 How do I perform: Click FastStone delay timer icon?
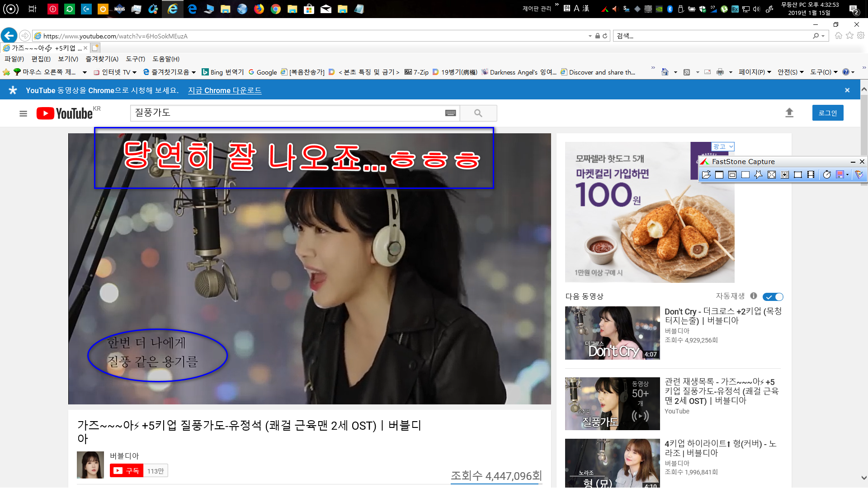[827, 174]
